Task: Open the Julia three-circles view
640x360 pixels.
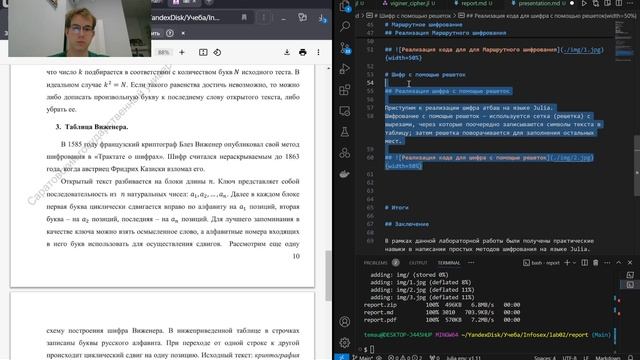Action: pyautogui.click(x=345, y=153)
